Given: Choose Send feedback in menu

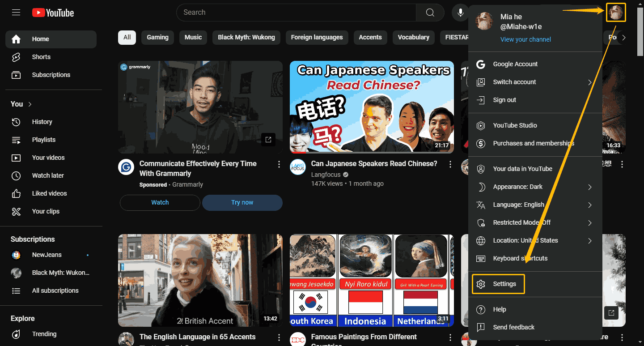Looking at the screenshot, I should [535, 327].
